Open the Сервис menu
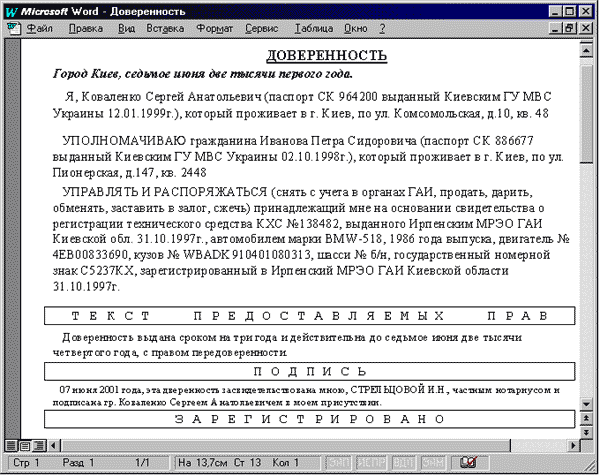This screenshot has width=600, height=476. (262, 29)
